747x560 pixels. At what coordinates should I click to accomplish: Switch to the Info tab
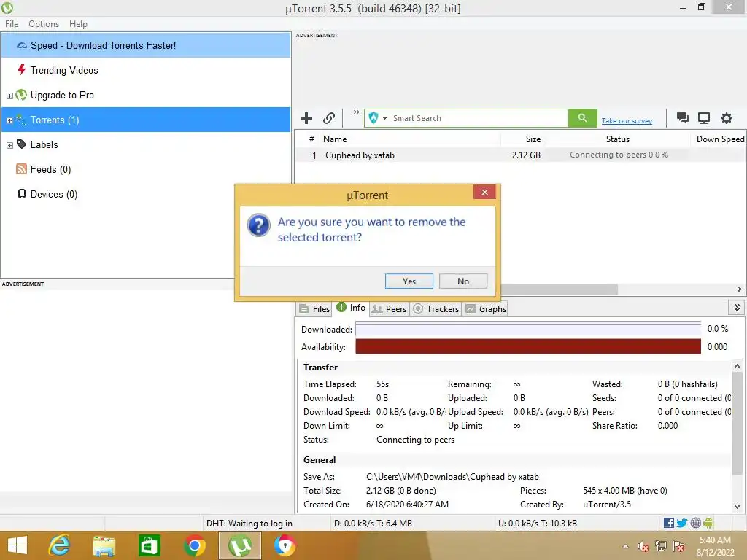(351, 308)
